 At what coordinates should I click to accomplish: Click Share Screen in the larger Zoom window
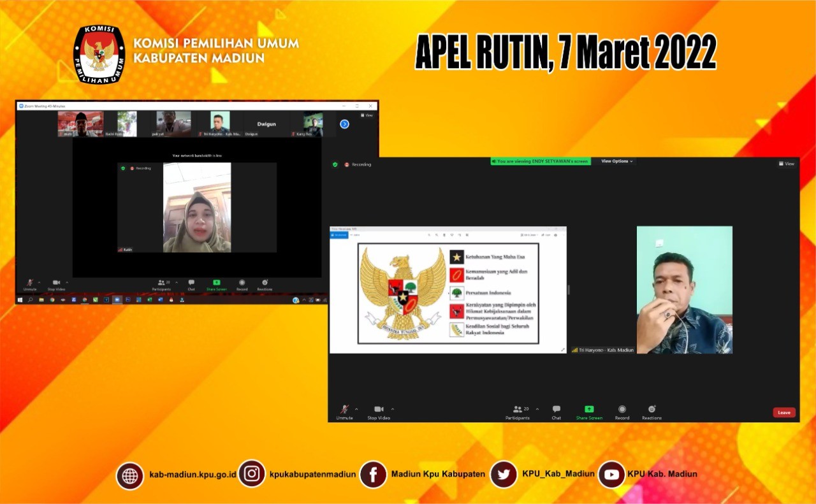pos(589,410)
